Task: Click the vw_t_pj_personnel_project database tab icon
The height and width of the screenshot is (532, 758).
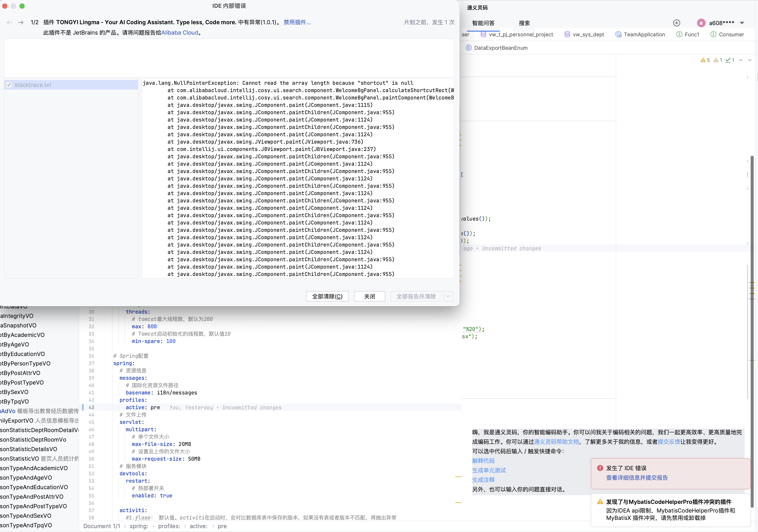Action: click(x=483, y=34)
